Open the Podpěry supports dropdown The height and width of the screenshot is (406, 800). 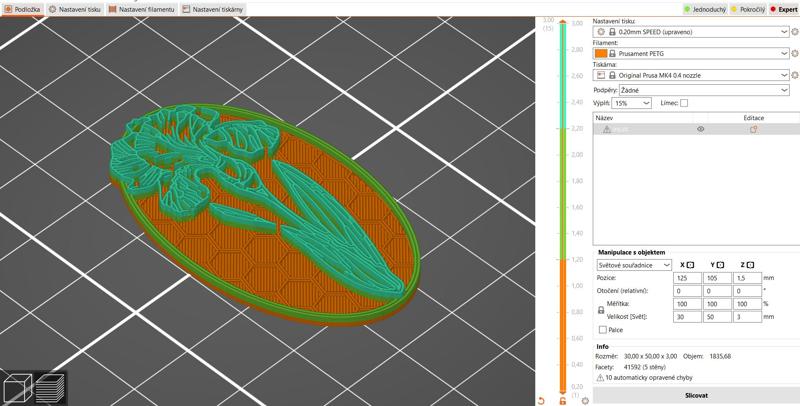pyautogui.click(x=704, y=90)
